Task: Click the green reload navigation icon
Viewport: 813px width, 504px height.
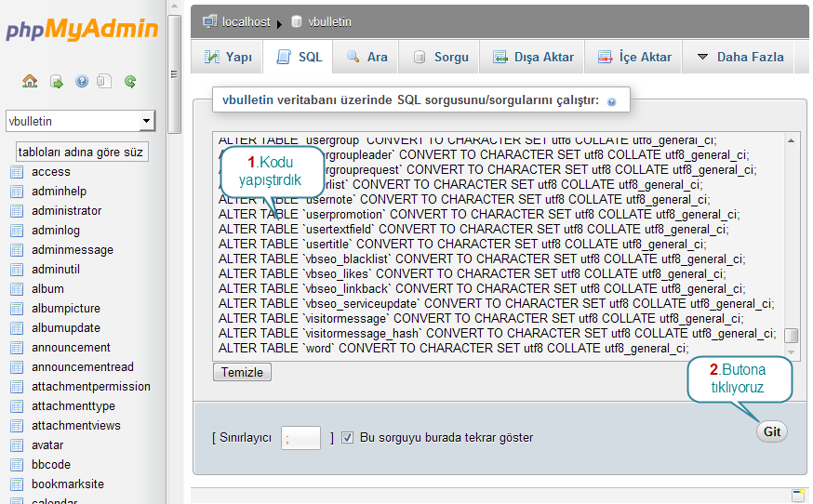Action: pyautogui.click(x=130, y=82)
